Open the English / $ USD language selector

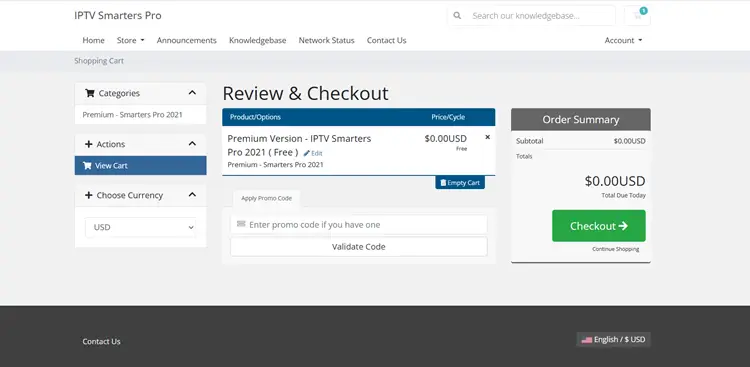(x=613, y=340)
